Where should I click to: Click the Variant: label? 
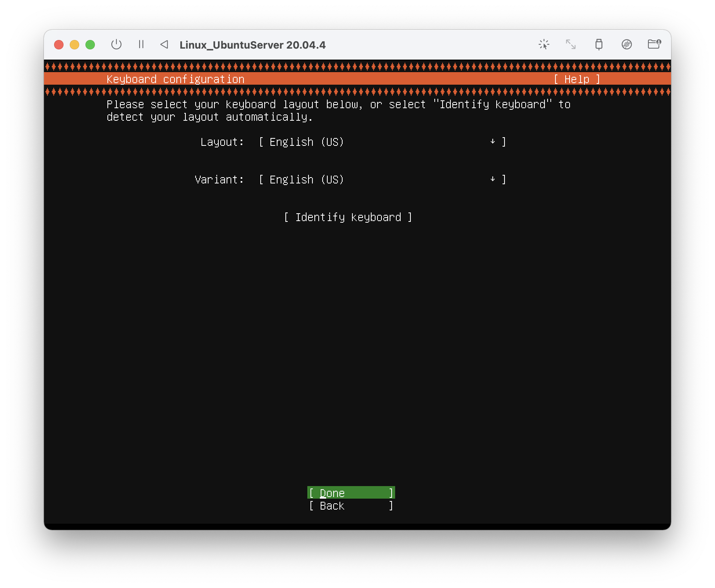[x=219, y=180]
